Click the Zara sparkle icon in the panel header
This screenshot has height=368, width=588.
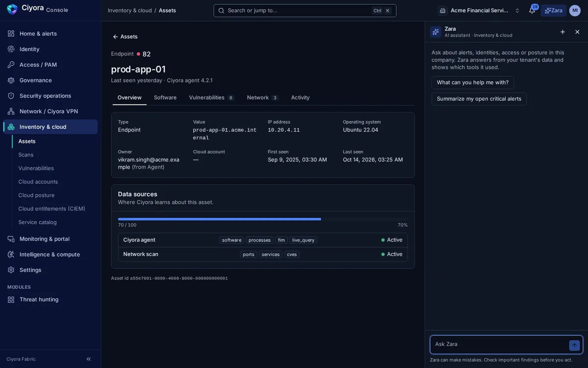pyautogui.click(x=436, y=32)
